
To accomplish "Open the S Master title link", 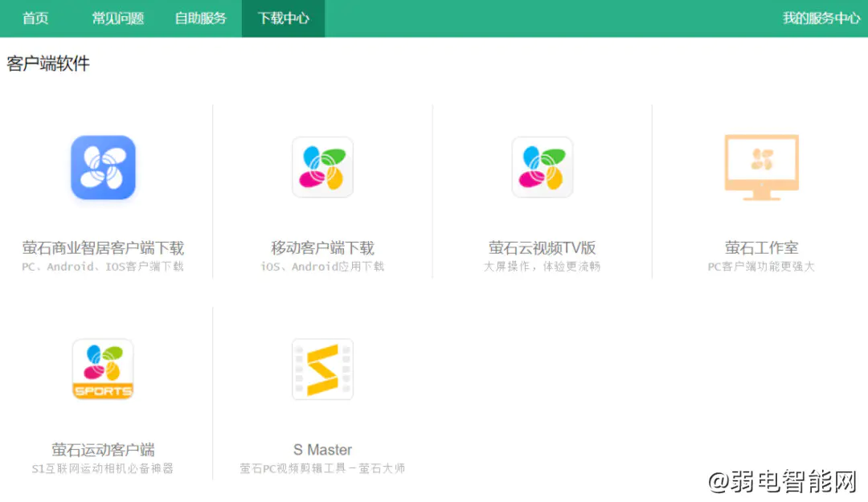I will coord(323,450).
